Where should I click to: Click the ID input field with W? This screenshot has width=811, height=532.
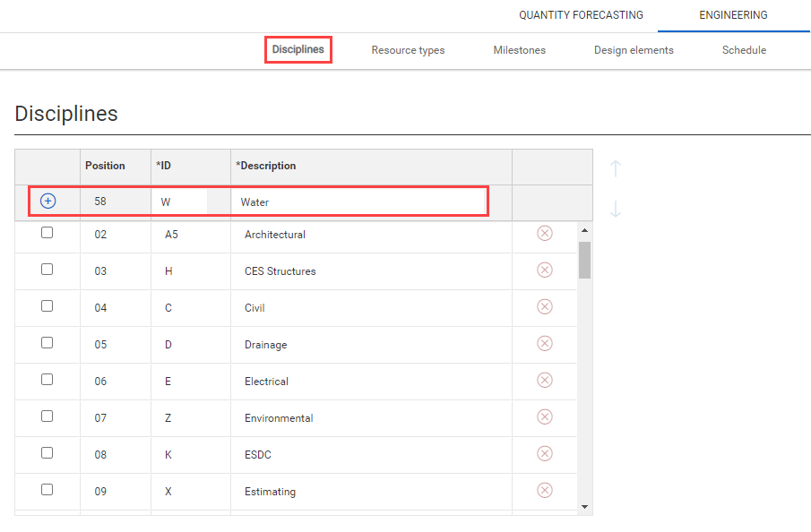[x=179, y=202]
